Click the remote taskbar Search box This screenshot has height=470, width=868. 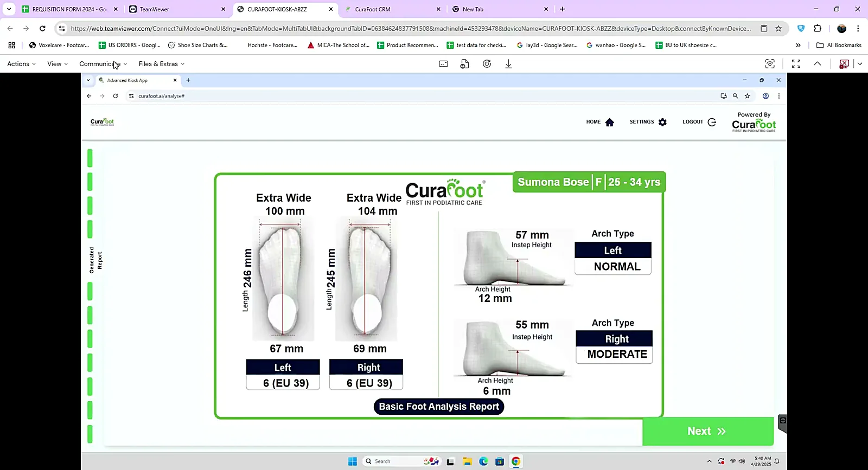pos(401,461)
